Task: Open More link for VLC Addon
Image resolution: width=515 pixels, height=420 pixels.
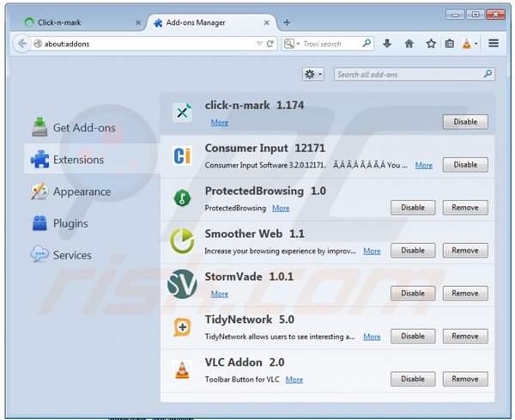Action: point(294,380)
